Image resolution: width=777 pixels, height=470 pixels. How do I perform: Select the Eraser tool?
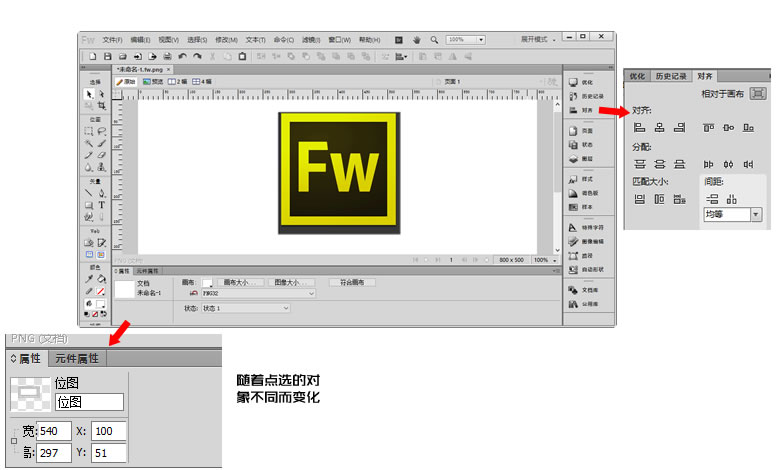(101, 155)
